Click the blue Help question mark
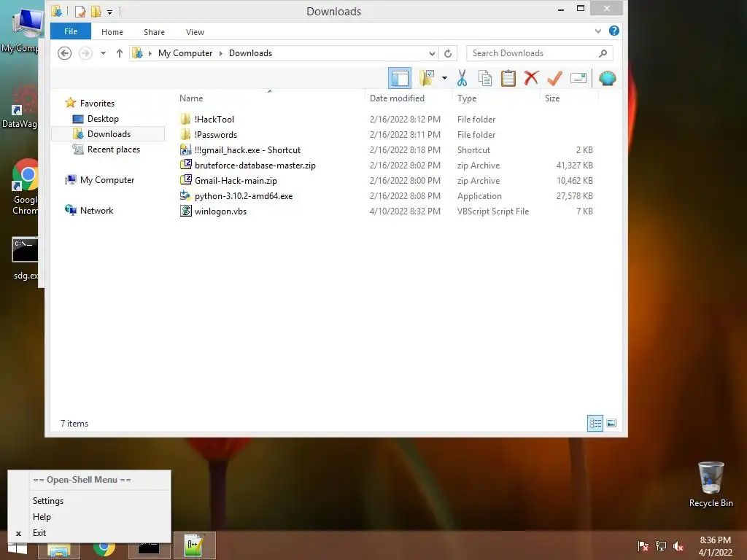The width and height of the screenshot is (747, 560). pos(614,31)
